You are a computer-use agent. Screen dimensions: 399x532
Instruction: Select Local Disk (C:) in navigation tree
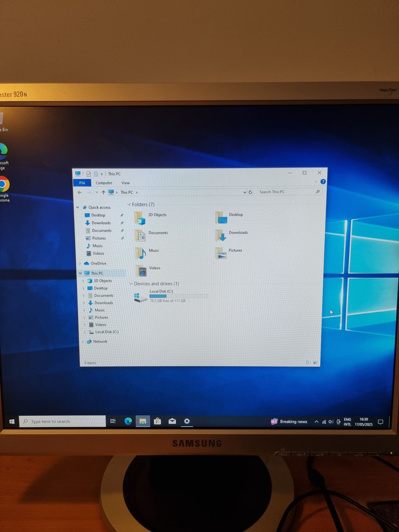tap(107, 332)
